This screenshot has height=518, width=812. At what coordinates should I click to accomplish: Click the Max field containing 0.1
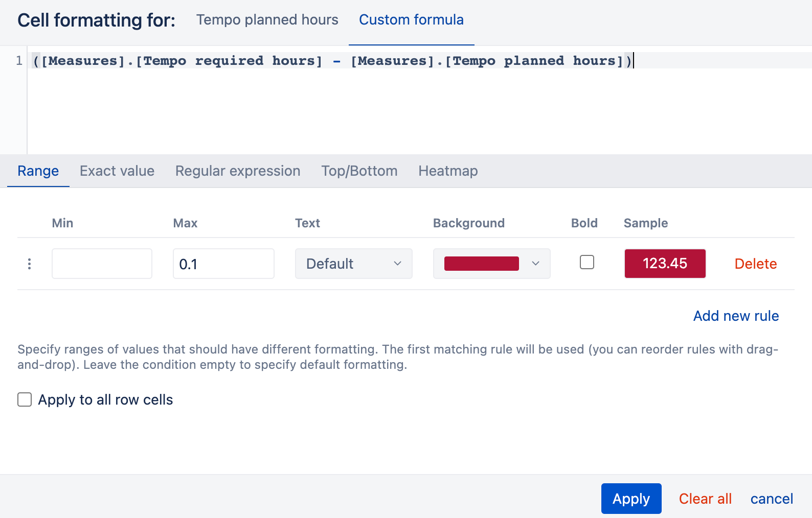tap(223, 264)
